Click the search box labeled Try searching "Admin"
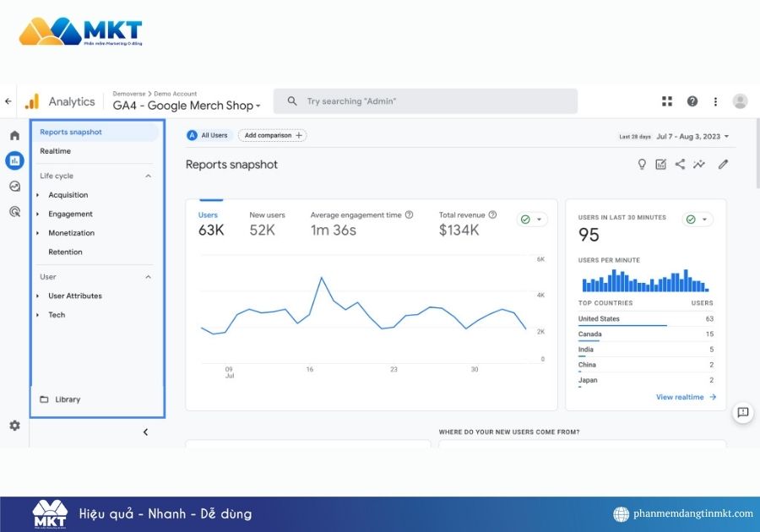This screenshot has height=532, width=760. [426, 101]
